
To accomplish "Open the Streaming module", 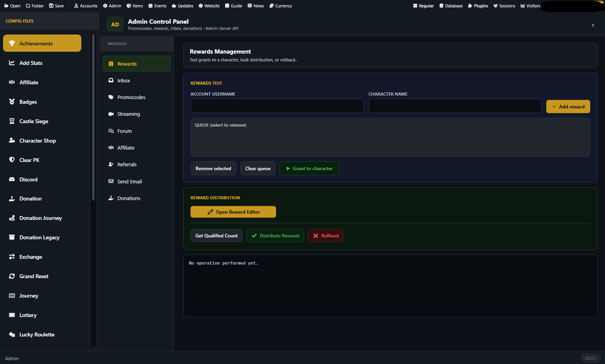I will (136, 114).
